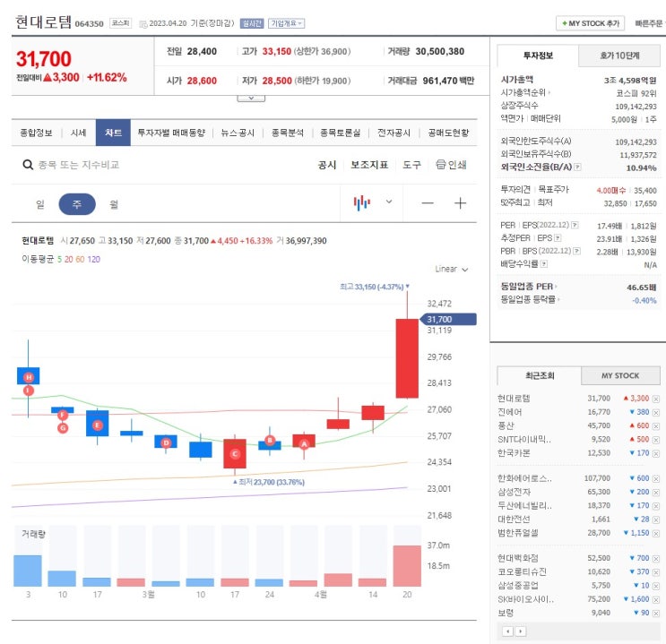Image resolution: width=666 pixels, height=644 pixels.
Task: Switch to 투자자별 매매동향 tab
Action: click(x=171, y=133)
